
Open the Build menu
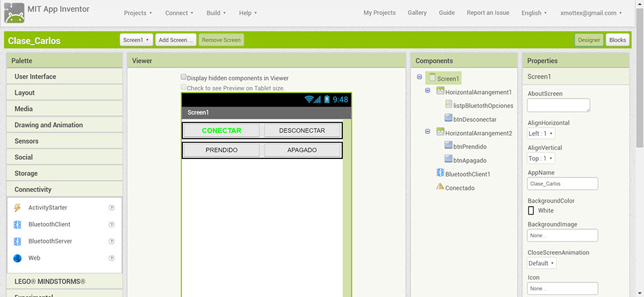click(216, 13)
